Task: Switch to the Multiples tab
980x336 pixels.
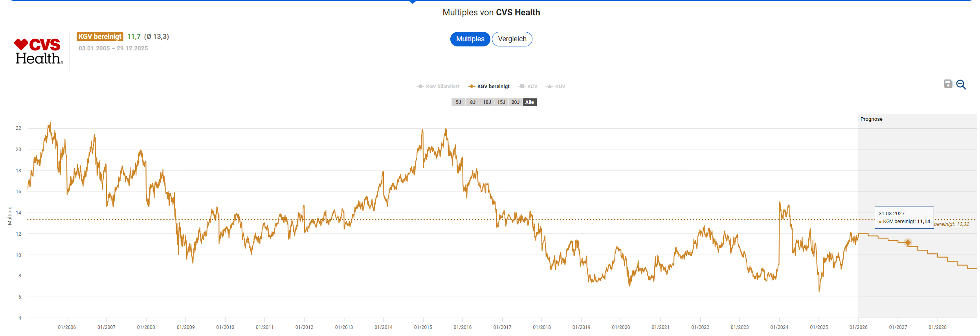Action: coord(470,39)
